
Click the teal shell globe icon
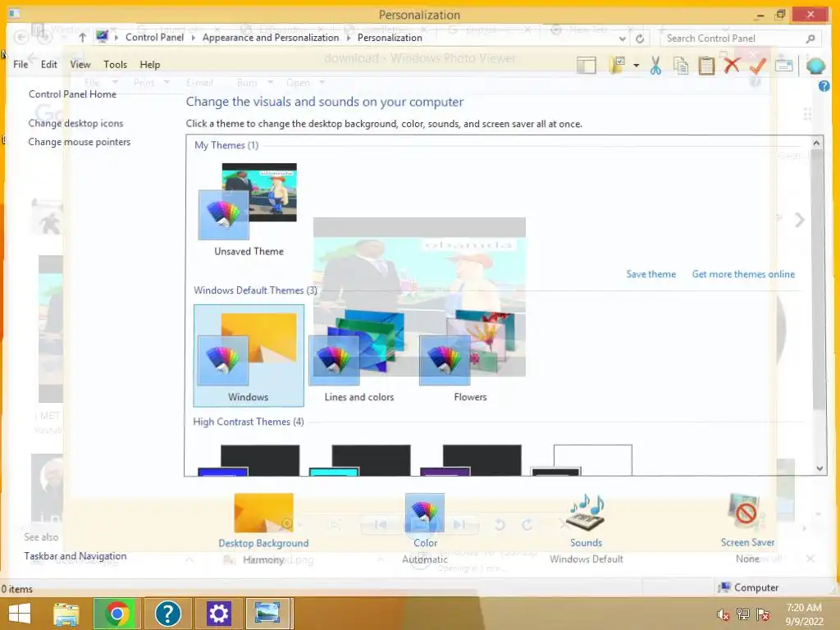tap(815, 66)
